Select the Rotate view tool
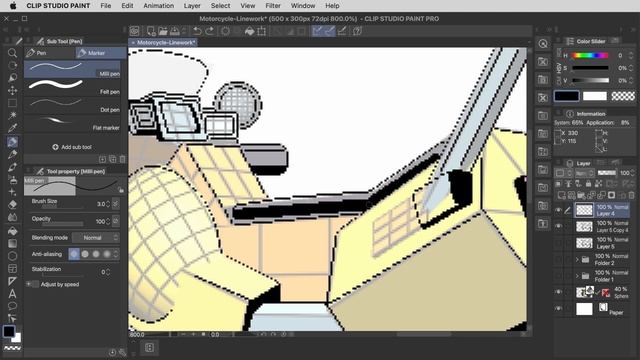 (x=12, y=65)
